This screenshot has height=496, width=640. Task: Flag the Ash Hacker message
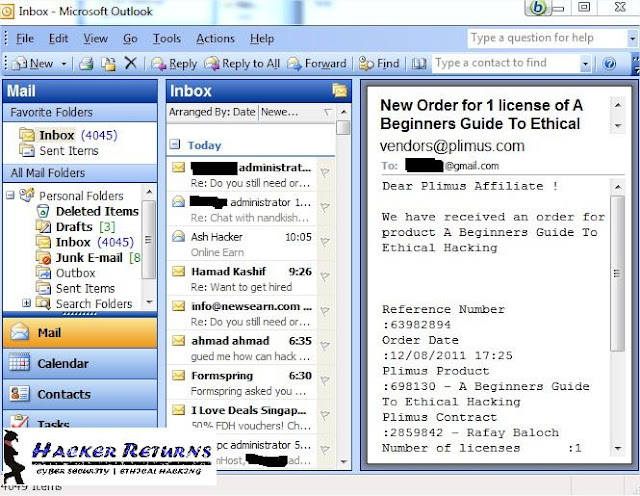(325, 242)
